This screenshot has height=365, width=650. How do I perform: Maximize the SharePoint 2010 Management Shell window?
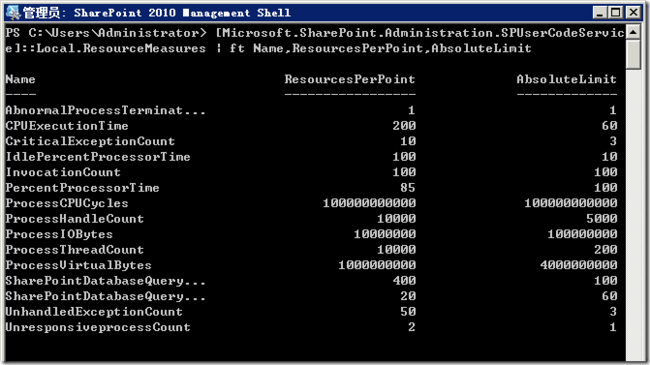click(x=616, y=12)
